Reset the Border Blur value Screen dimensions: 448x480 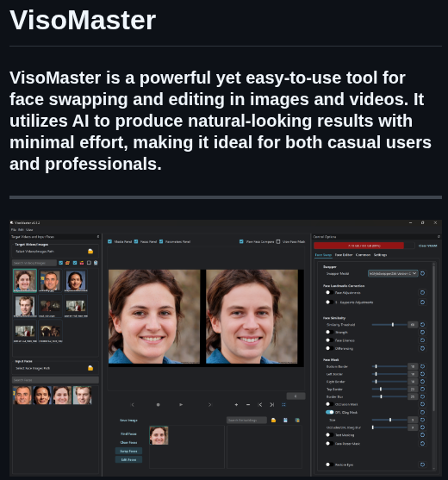(423, 396)
